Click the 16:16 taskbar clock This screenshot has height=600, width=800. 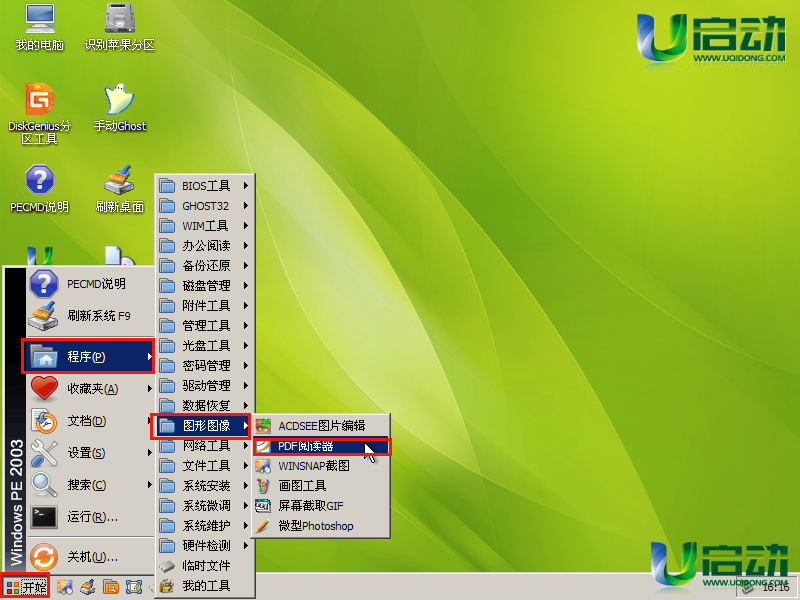pos(776,588)
